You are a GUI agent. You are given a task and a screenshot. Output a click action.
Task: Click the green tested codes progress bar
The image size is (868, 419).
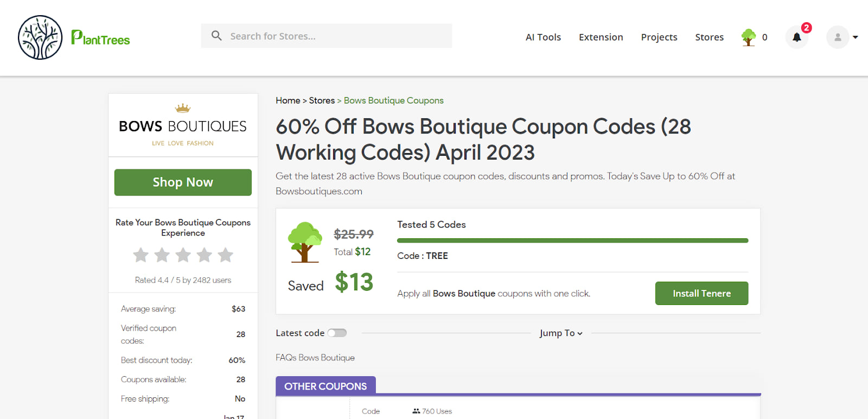click(572, 240)
